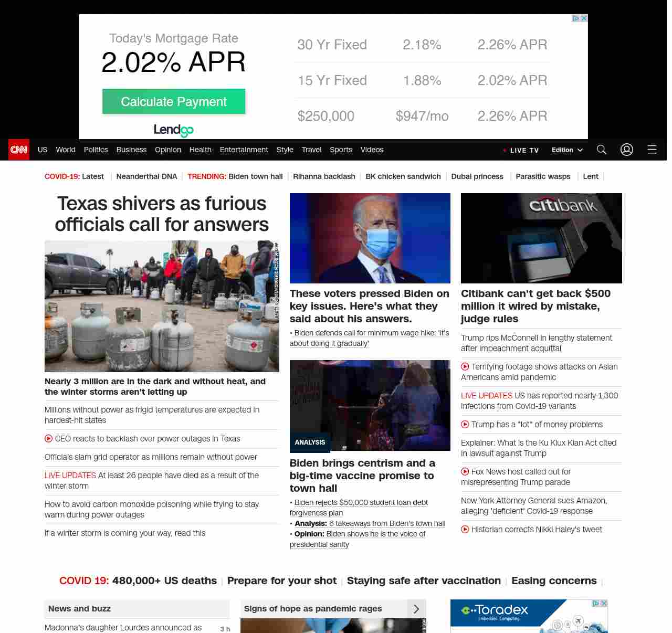
Task: Select Politics in the navigation bar
Action: tap(96, 150)
